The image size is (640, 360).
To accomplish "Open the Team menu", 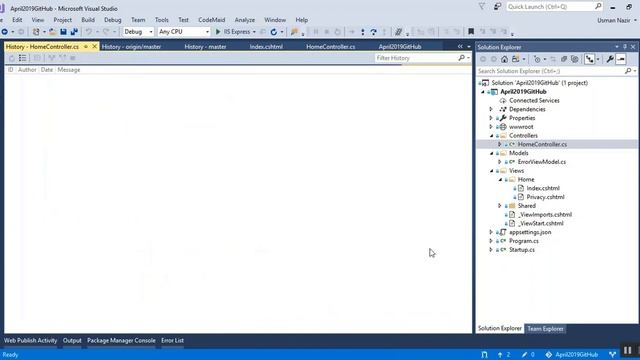I will click(138, 20).
